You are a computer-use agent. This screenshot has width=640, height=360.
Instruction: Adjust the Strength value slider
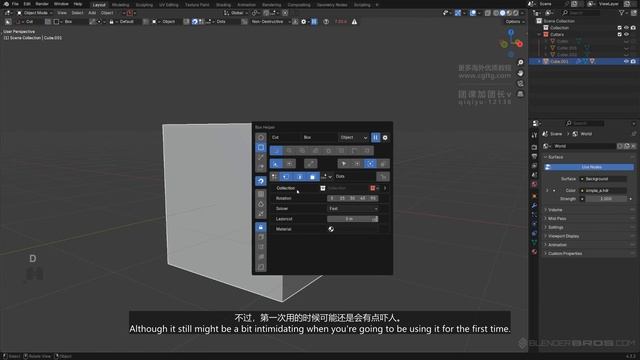point(605,199)
